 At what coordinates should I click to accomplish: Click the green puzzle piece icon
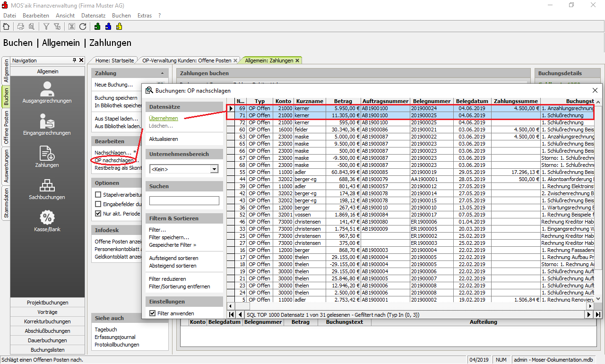[x=97, y=26]
